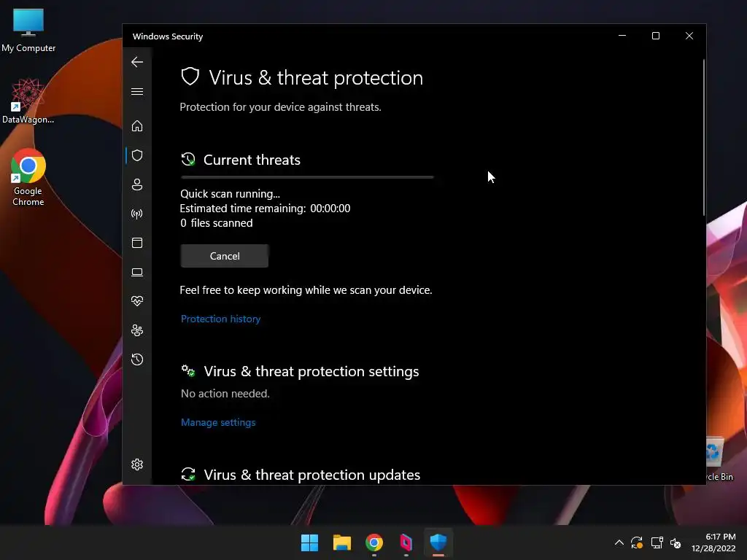
Task: Click the Windows Security taskbar icon
Action: pos(438,542)
